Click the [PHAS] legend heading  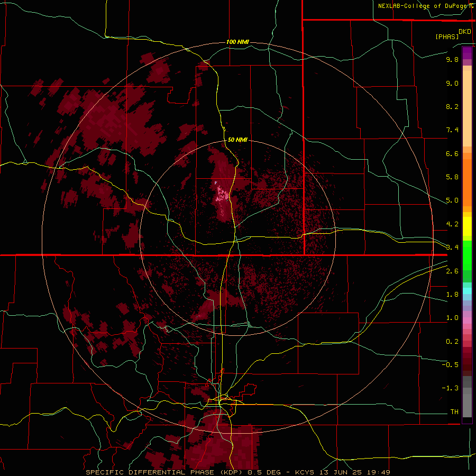(x=447, y=36)
